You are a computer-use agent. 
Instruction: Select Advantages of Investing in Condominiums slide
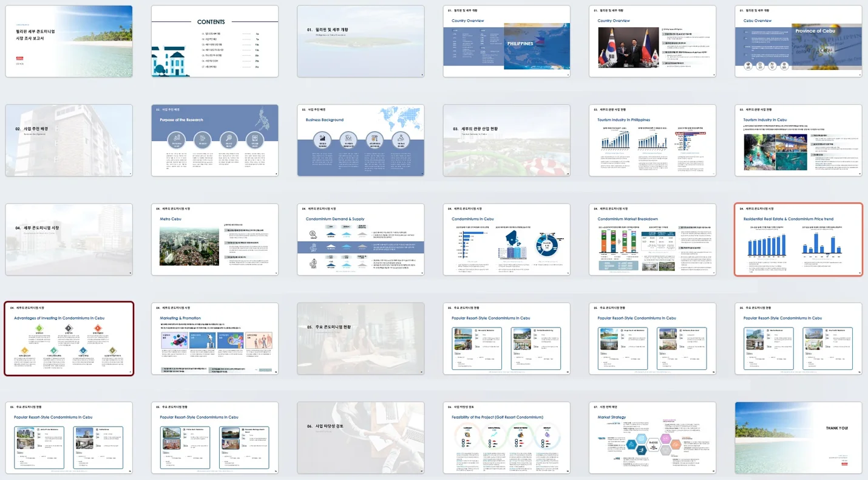[69, 338]
